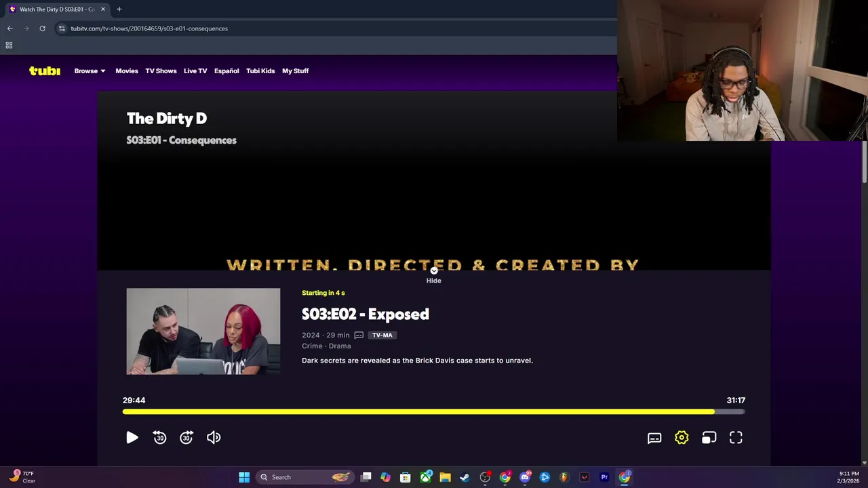Screen dimensions: 868x488
Task: Click the taskbar Search box
Action: tap(305, 477)
